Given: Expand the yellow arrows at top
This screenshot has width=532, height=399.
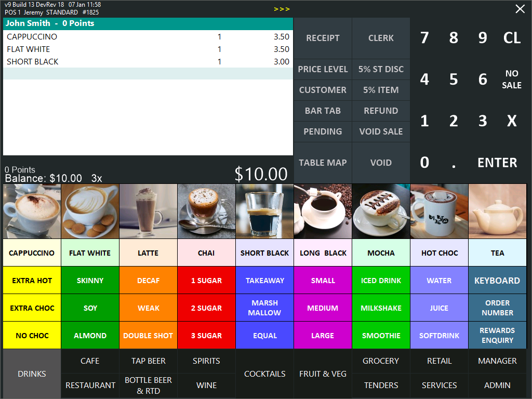Looking at the screenshot, I should coord(282,9).
